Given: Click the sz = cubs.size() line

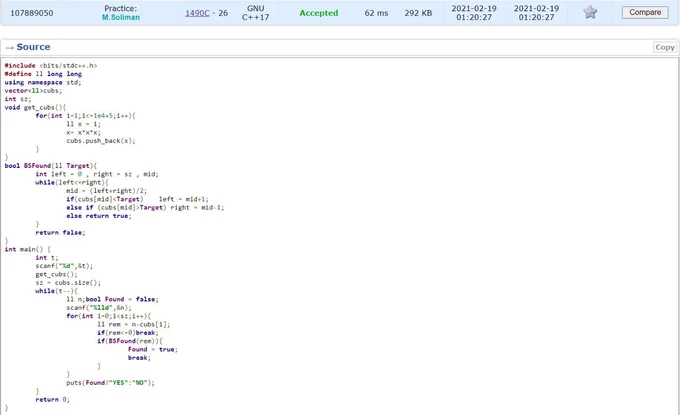Looking at the screenshot, I should click(x=68, y=282).
